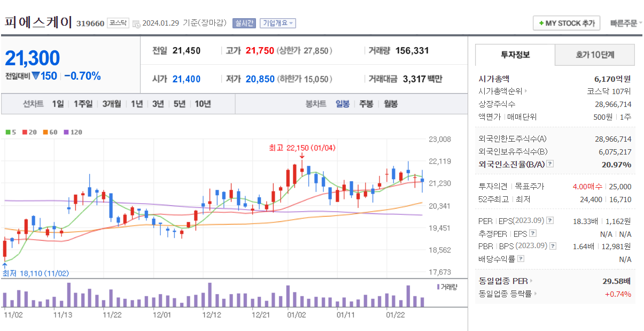This screenshot has width=644, height=331.
Task: Click the help icon next to PER EPS(2023.09)
Action: point(550,221)
